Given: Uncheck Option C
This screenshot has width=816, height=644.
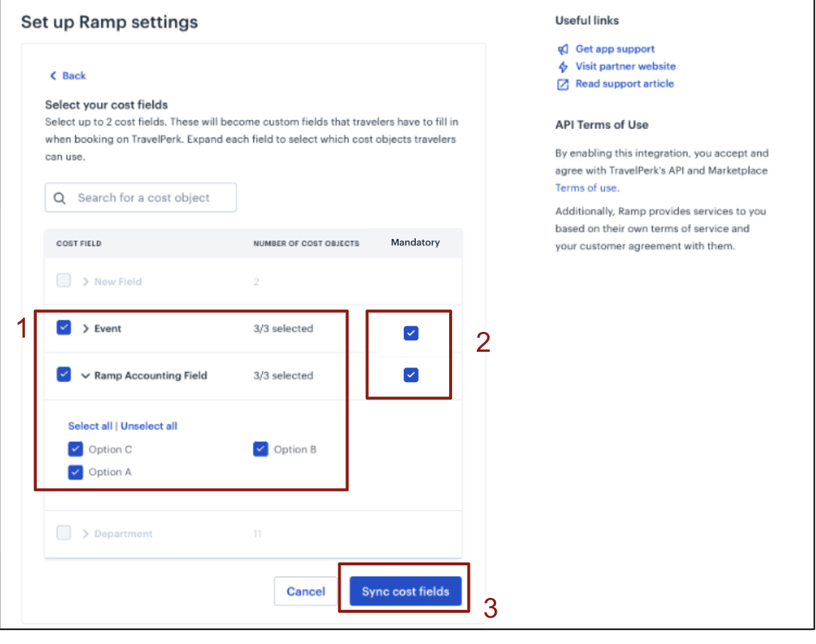Looking at the screenshot, I should (75, 449).
